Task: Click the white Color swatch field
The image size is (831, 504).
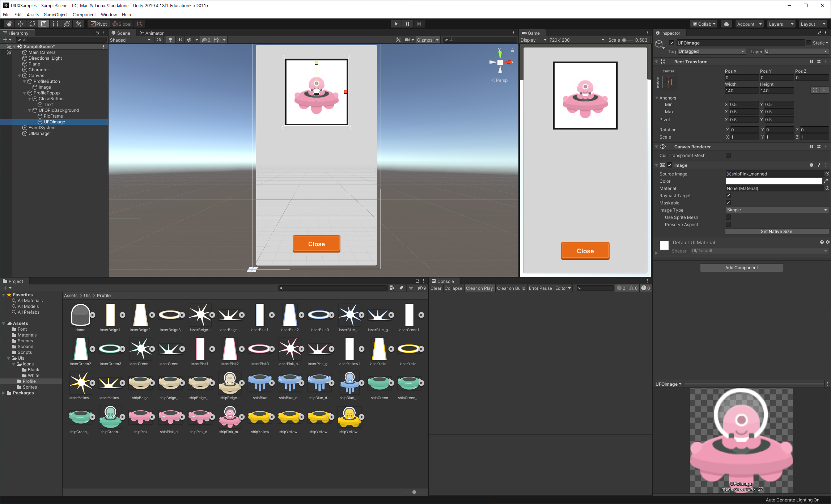Action: pyautogui.click(x=773, y=181)
